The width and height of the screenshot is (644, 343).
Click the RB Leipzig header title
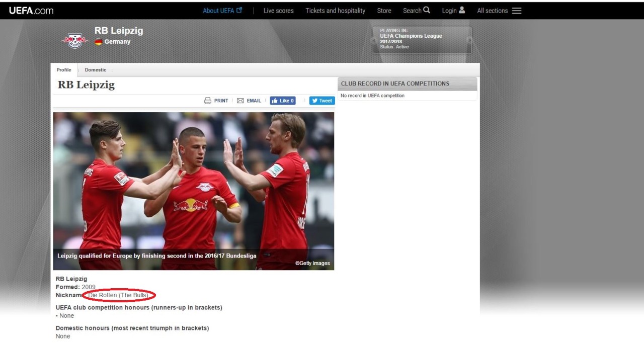119,31
